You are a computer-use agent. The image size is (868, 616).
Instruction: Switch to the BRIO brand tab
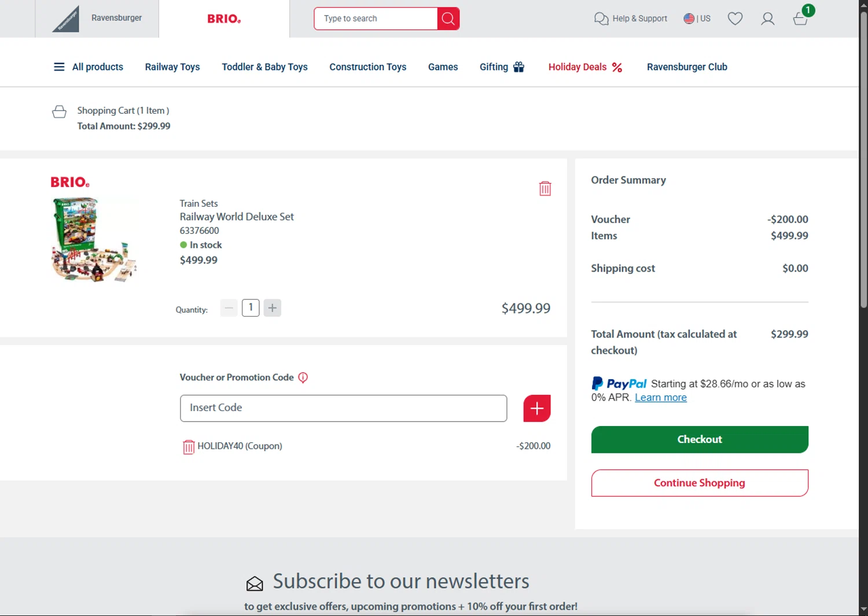tap(224, 19)
